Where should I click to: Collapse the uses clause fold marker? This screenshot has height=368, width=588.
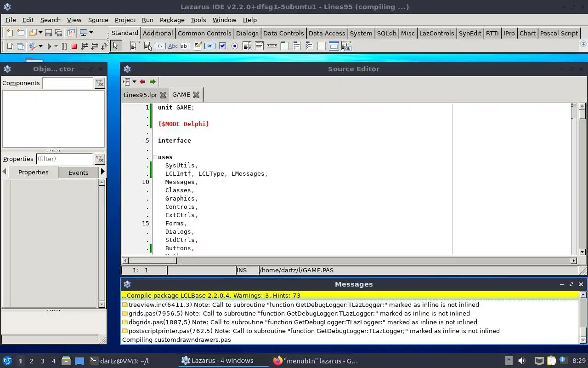click(x=155, y=157)
